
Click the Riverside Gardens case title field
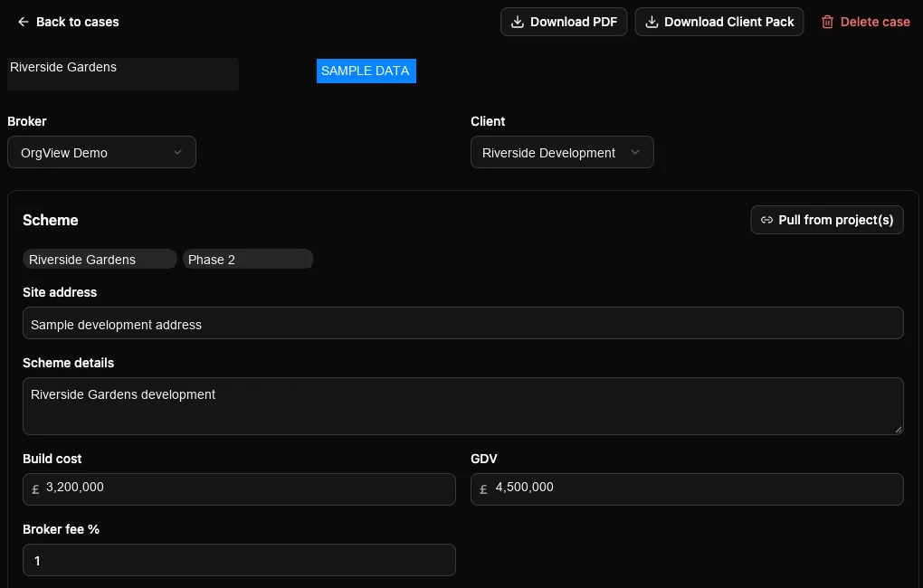pyautogui.click(x=122, y=73)
